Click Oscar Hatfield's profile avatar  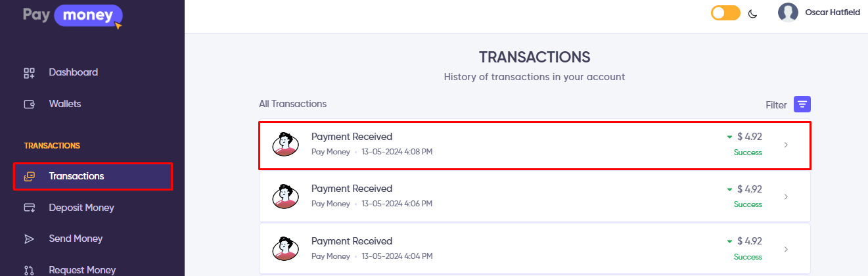(x=788, y=12)
